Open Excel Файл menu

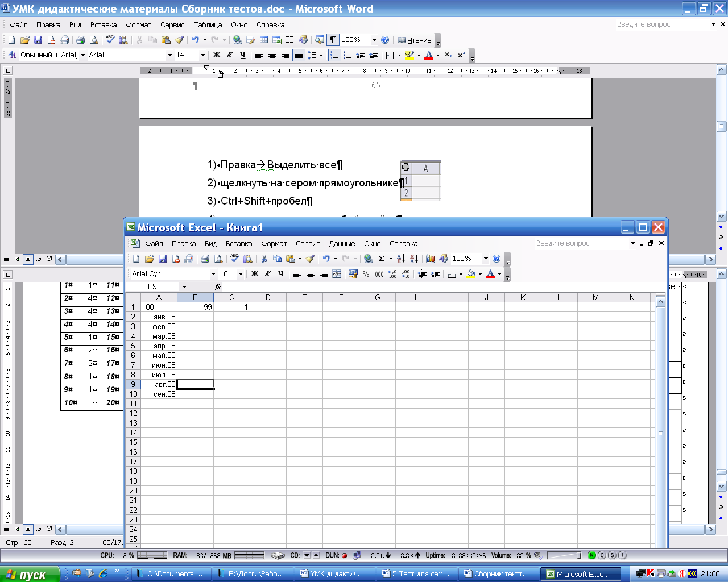coord(154,244)
